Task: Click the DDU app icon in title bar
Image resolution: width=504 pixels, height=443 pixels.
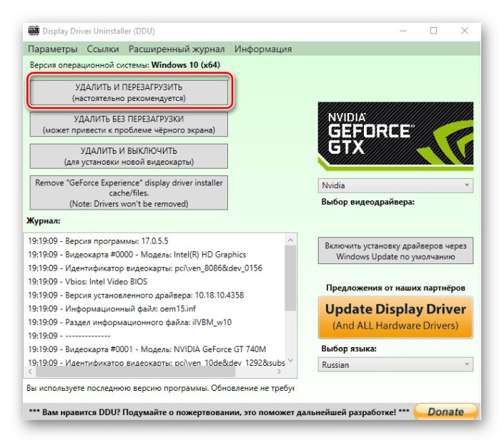Action: 34,31
